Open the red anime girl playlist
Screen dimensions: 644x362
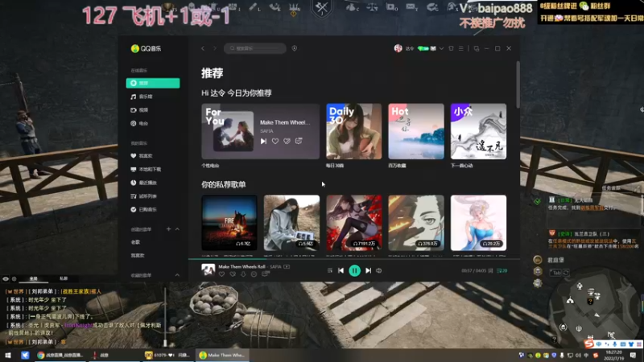coord(353,223)
